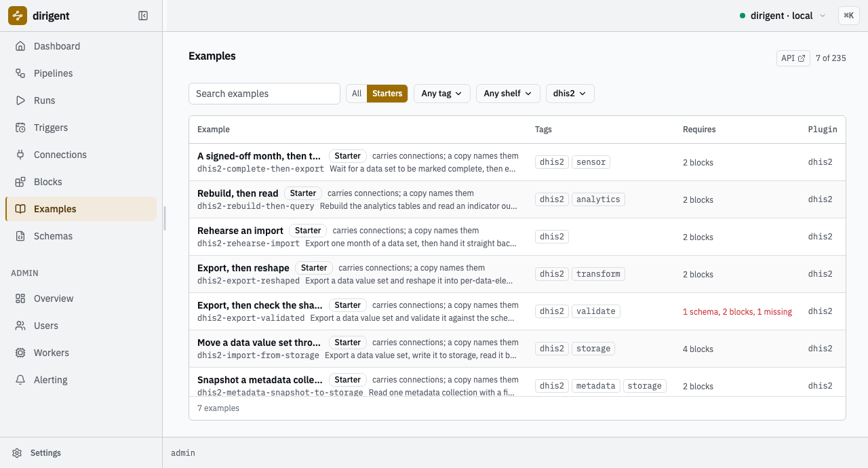Click the '4 blocks' requirement cell
Image resolution: width=868 pixels, height=468 pixels.
(x=698, y=349)
